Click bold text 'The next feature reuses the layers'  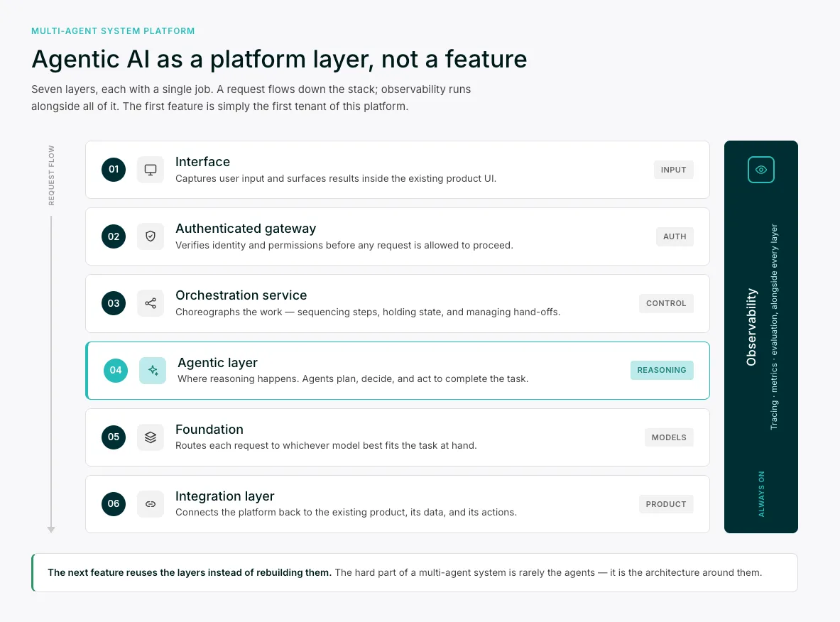point(190,573)
